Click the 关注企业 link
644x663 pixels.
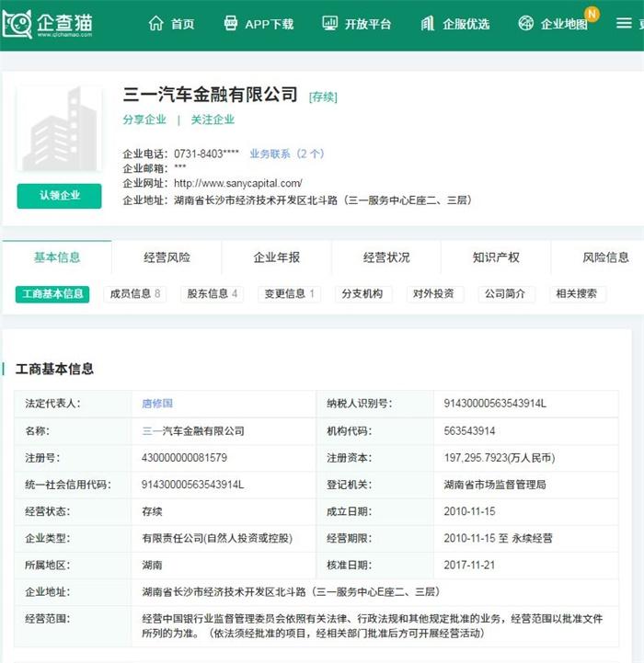click(x=213, y=120)
